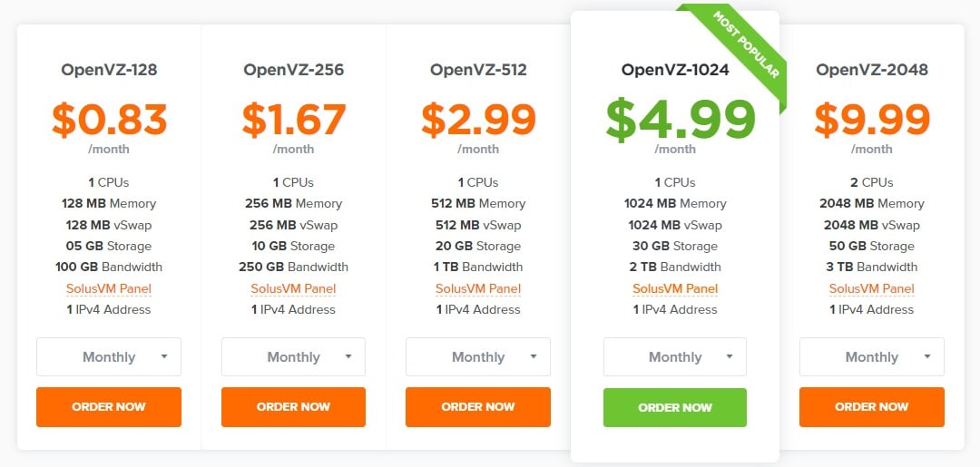Expand Monthly dropdown under OpenVZ-512 plan
Screen dimensions: 980x467
point(478,357)
